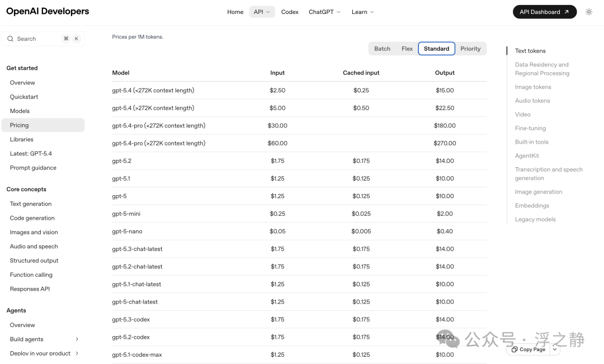The image size is (604, 364).
Task: Jump to Legacy models section
Action: coord(535,219)
